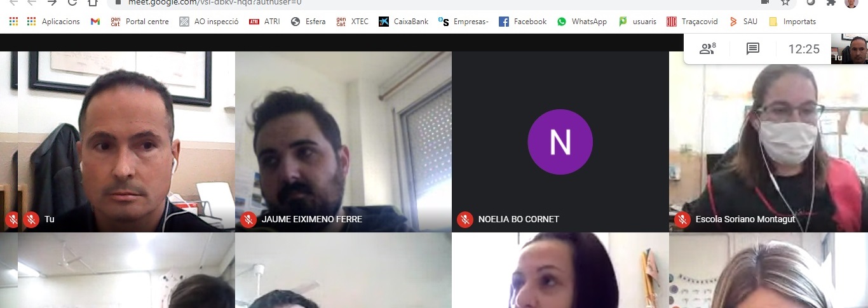Click the muted mic icon on JAUME EIXIMENO FERRE
This screenshot has width=868, height=308.
[x=248, y=220]
